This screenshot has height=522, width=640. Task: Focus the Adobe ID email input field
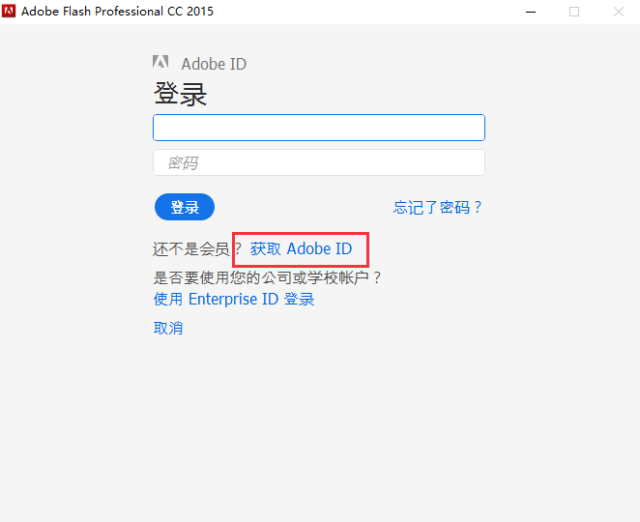click(318, 127)
